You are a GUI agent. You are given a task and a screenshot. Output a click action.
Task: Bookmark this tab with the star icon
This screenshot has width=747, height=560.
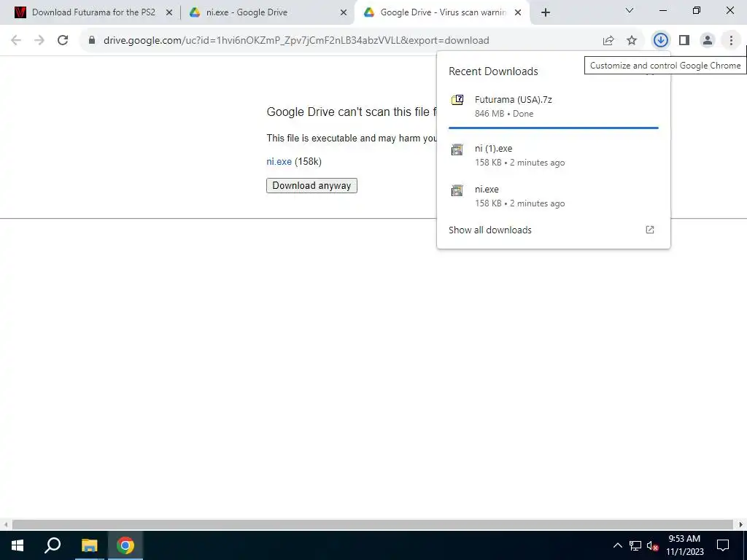(632, 41)
